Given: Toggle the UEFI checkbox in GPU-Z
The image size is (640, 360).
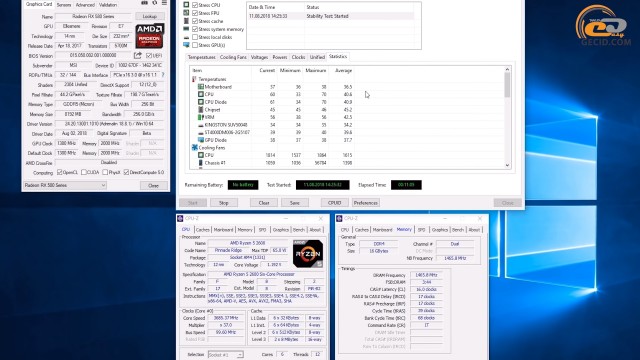Looking at the screenshot, I should [149, 56].
